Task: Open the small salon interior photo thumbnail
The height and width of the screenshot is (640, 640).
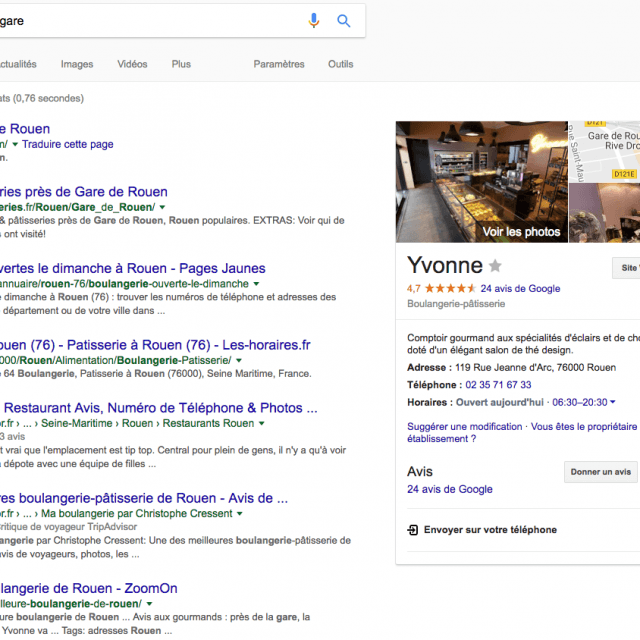Action: tap(604, 213)
